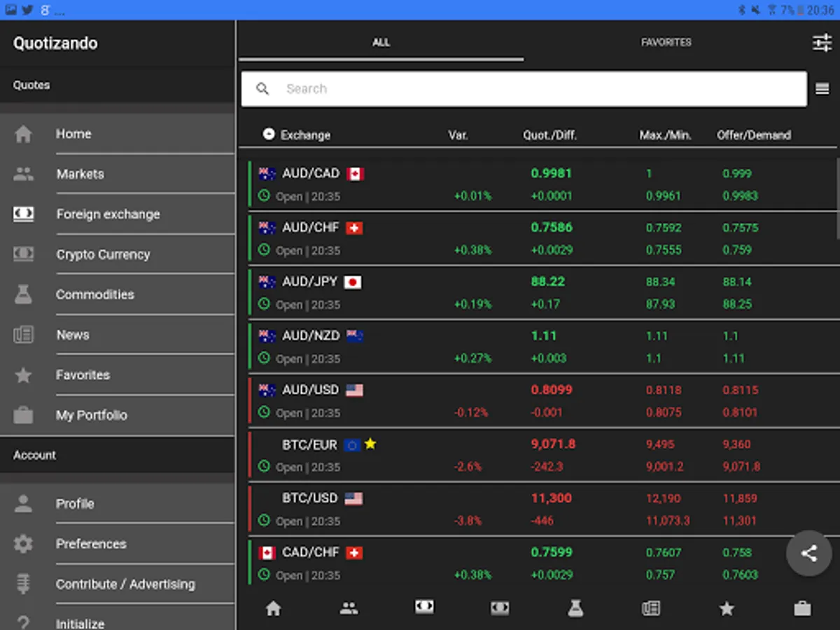Open the BTC/USD quote row
This screenshot has width=840, height=630.
tap(542, 510)
